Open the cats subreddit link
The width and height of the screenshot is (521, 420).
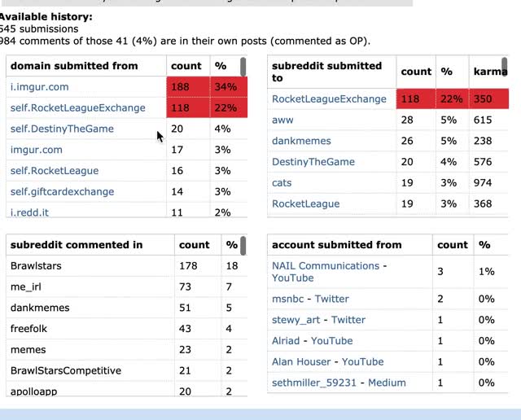click(x=282, y=183)
